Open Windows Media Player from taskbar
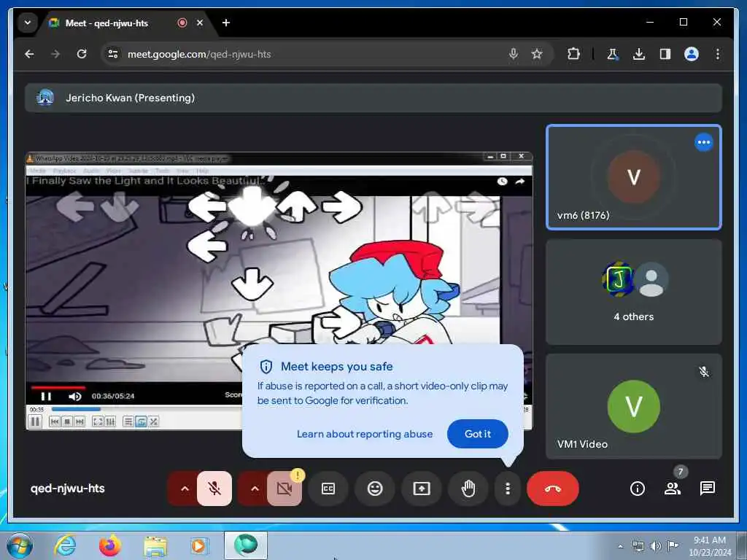Image resolution: width=747 pixels, height=560 pixels. pos(199,545)
